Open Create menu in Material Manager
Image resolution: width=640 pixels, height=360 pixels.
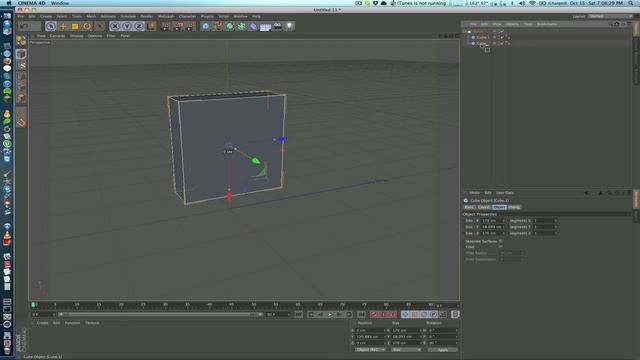click(42, 323)
